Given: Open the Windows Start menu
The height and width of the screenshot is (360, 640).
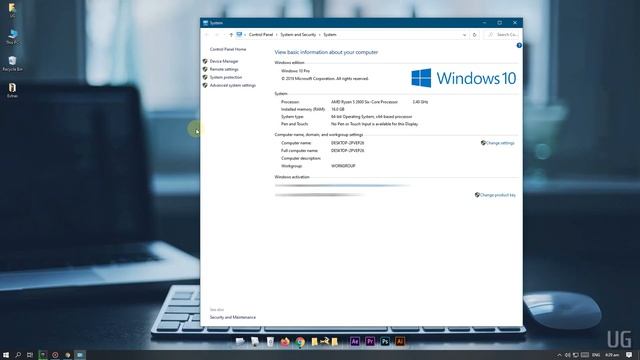Looking at the screenshot, I should (6, 355).
